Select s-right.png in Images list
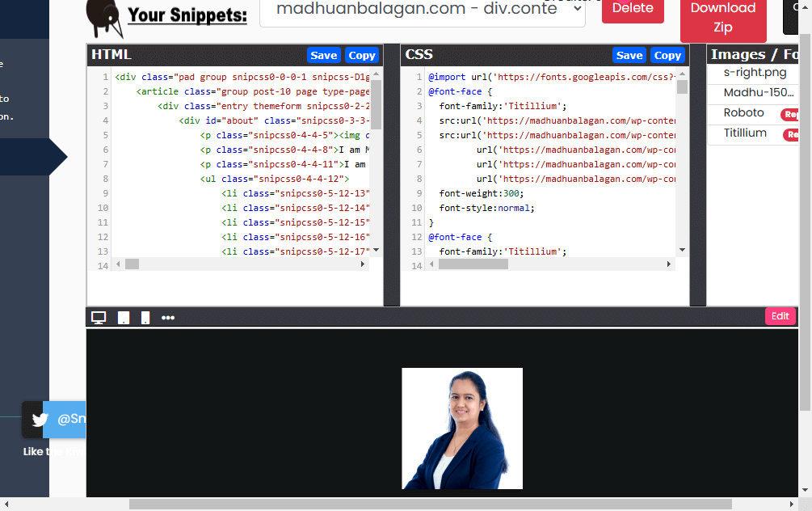 (x=755, y=72)
